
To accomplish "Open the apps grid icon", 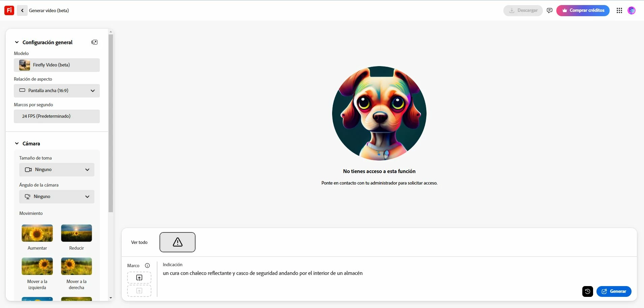I will (619, 10).
